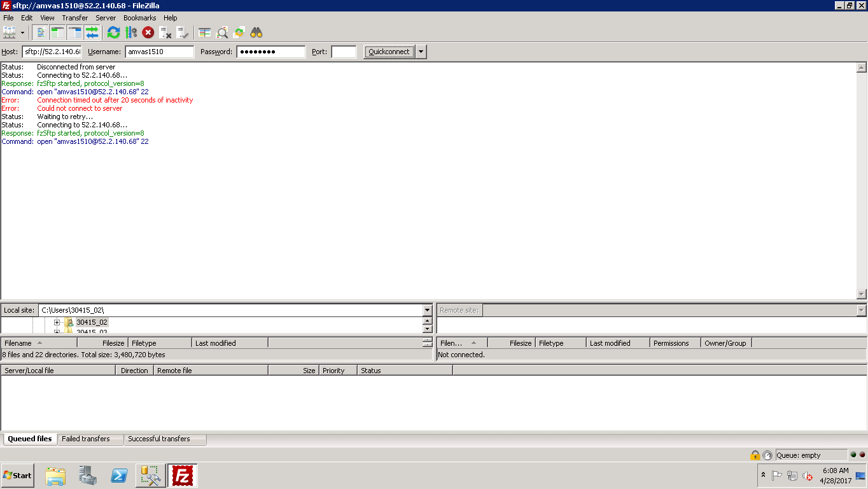Click the Local site path field
The height and width of the screenshot is (489, 868).
(230, 310)
